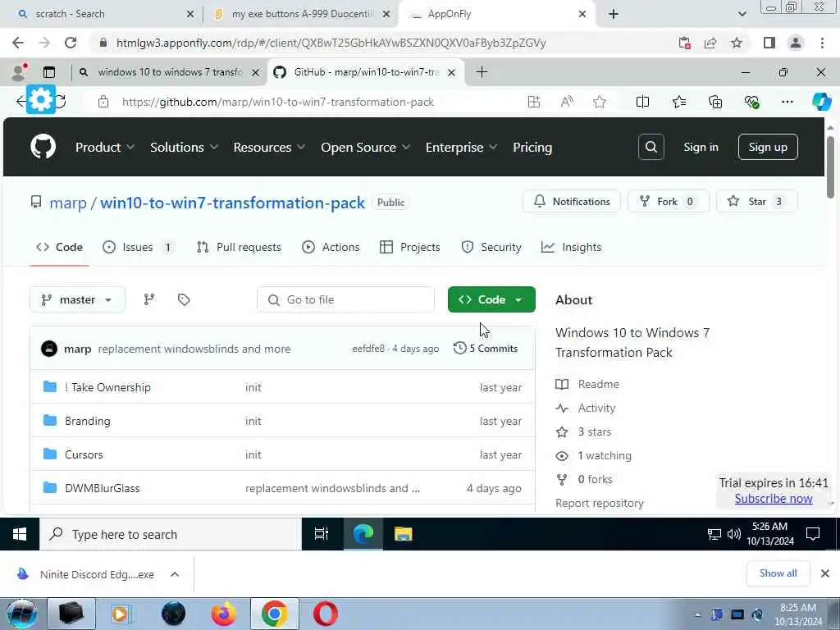Open Edge favorites list icon
The width and height of the screenshot is (840, 630).
[x=678, y=102]
